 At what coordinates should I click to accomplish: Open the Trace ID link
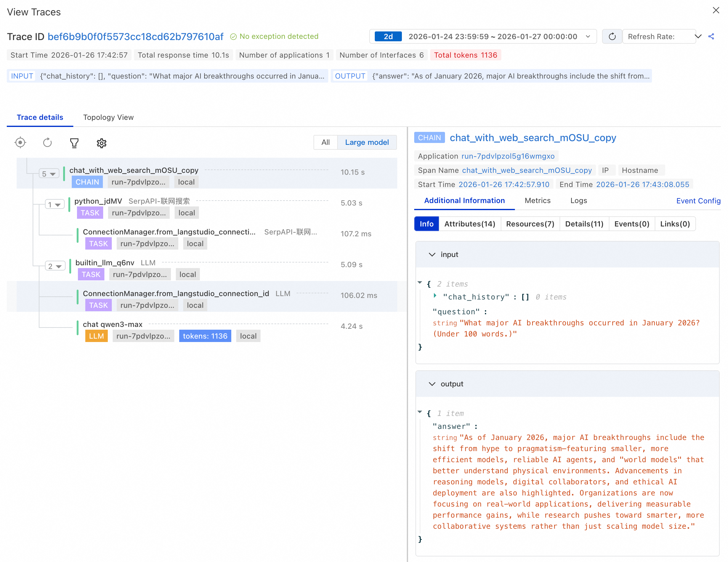[135, 37]
